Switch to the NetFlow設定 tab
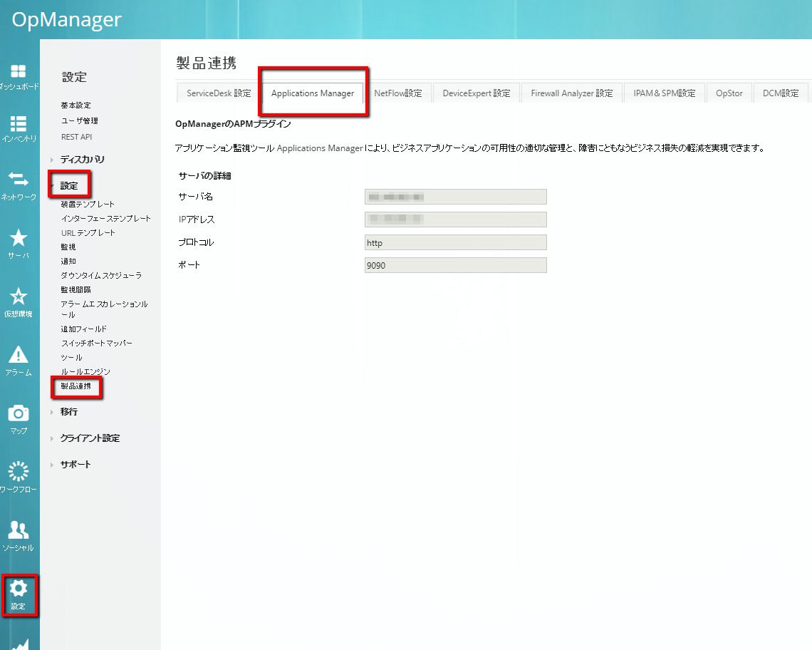 pos(397,93)
